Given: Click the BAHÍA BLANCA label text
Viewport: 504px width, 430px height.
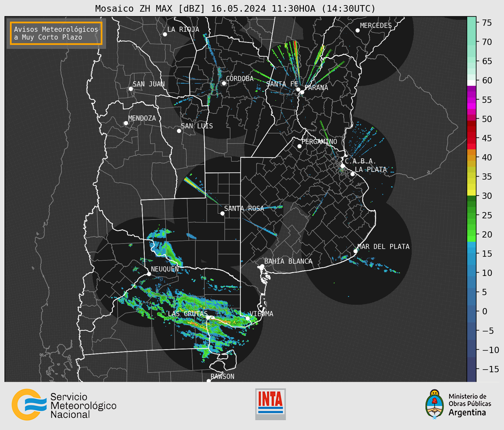Looking at the screenshot, I should coord(288,261).
